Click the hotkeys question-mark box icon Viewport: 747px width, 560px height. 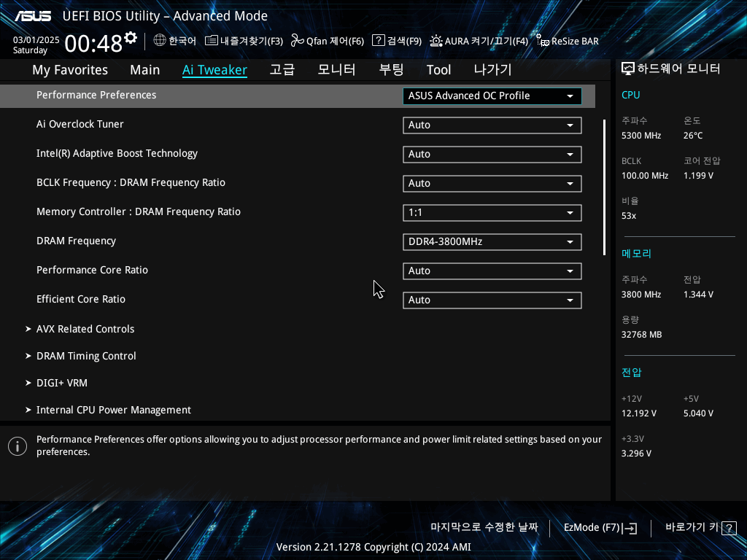pos(729,528)
